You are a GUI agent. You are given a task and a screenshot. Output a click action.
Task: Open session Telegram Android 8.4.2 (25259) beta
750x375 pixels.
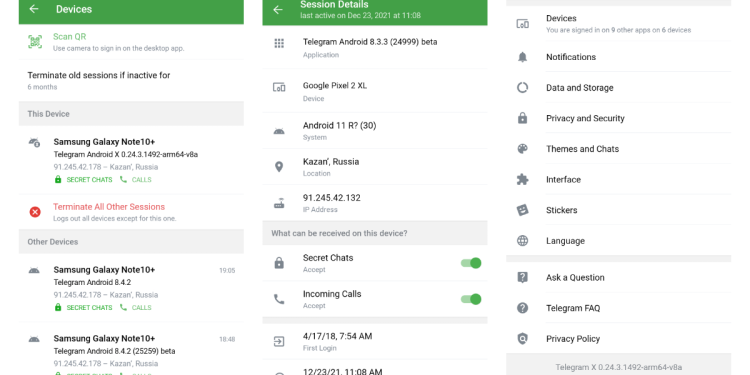(131, 349)
